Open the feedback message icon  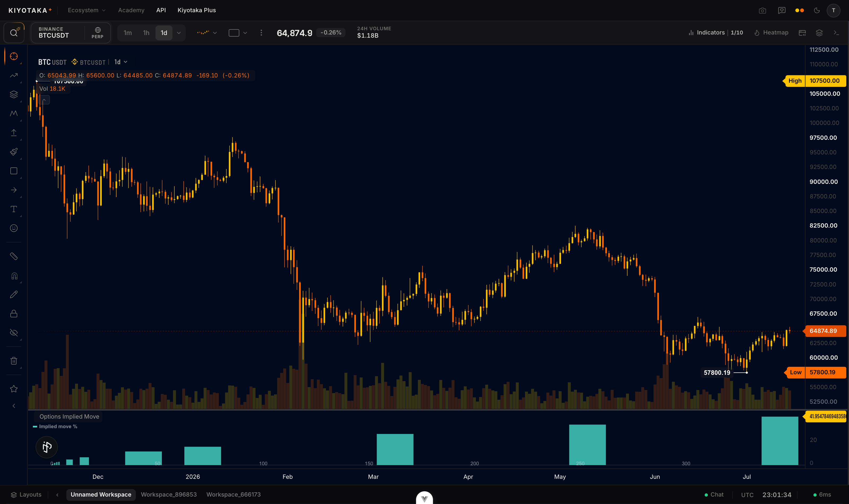click(782, 10)
